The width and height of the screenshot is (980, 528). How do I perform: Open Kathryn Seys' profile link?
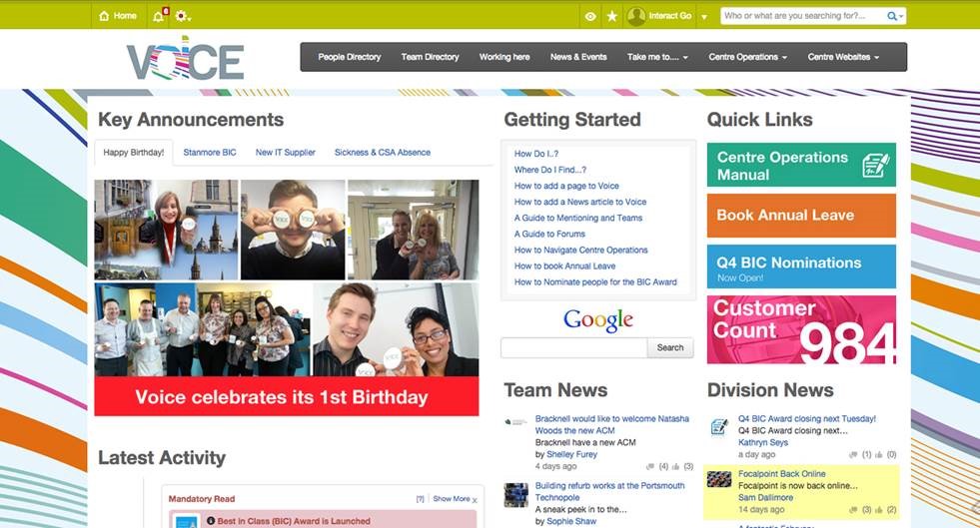tap(763, 442)
